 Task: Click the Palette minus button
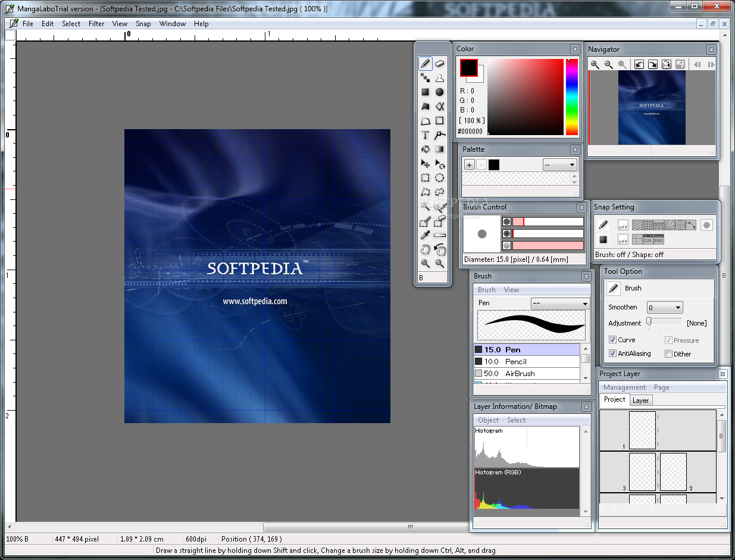click(481, 165)
